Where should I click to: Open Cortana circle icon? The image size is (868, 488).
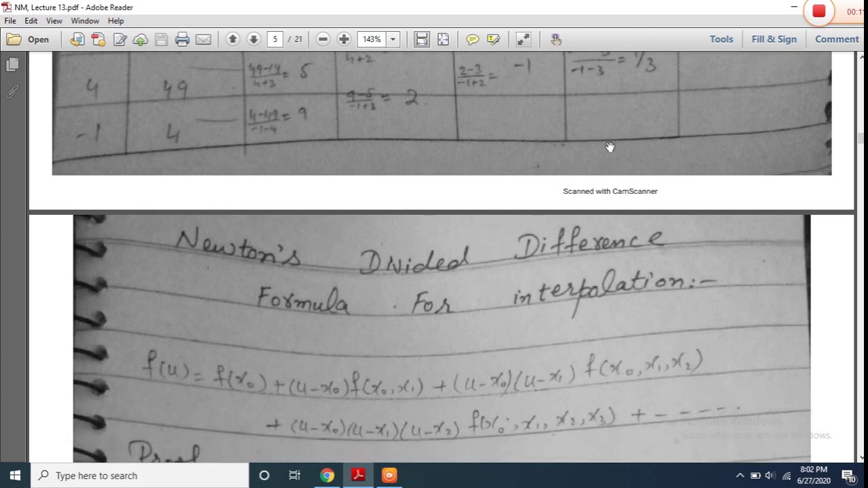[x=264, y=476]
